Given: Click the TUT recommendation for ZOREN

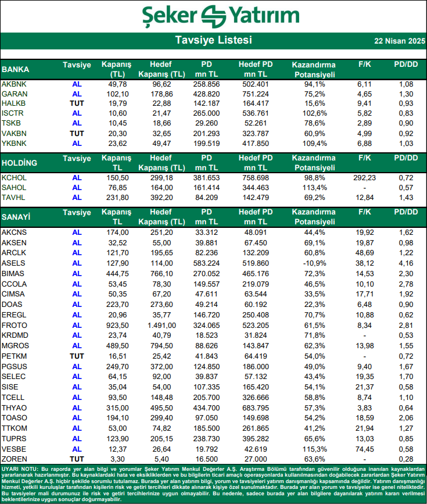Looking at the screenshot, I should (77, 459).
